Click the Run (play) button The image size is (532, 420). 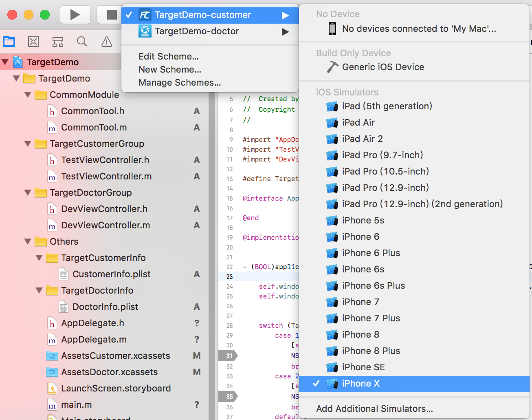pyautogui.click(x=75, y=15)
